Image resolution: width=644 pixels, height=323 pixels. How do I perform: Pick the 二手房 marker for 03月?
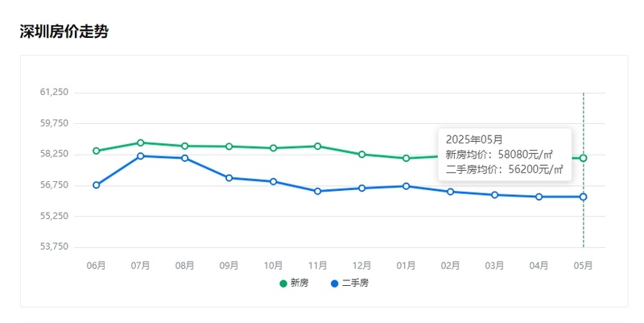click(x=495, y=195)
